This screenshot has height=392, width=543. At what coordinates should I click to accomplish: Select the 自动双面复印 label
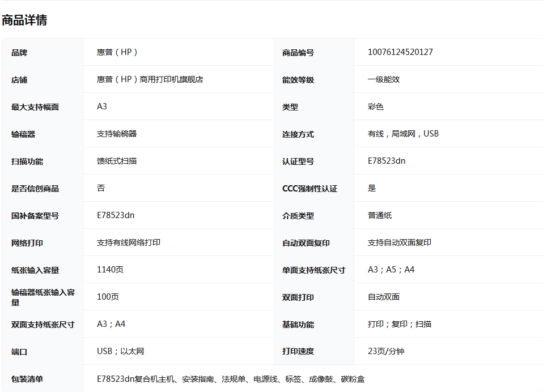[x=306, y=243]
